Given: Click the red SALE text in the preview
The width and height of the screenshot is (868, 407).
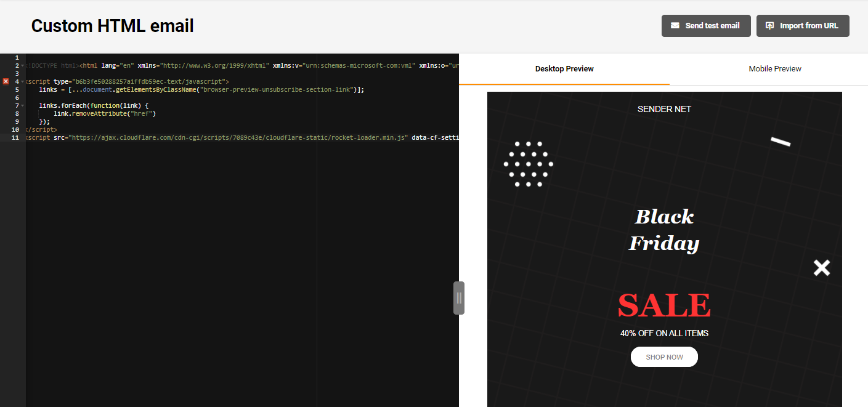Looking at the screenshot, I should click(x=664, y=305).
